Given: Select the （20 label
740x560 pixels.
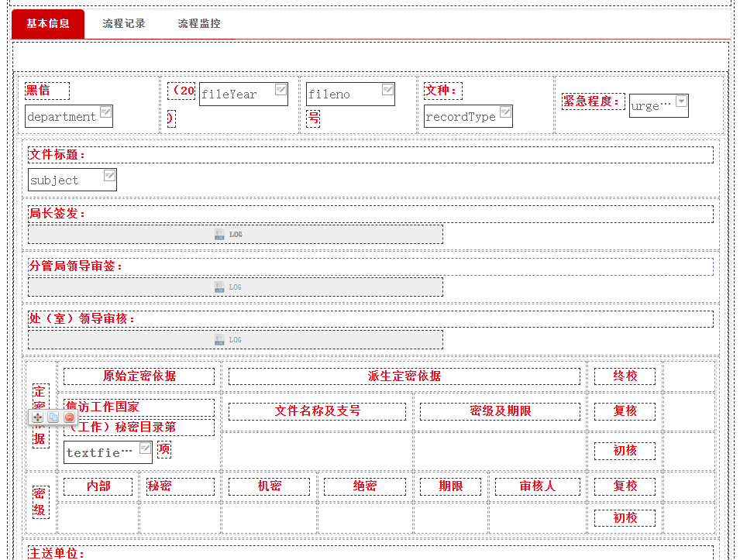Looking at the screenshot, I should (181, 91).
